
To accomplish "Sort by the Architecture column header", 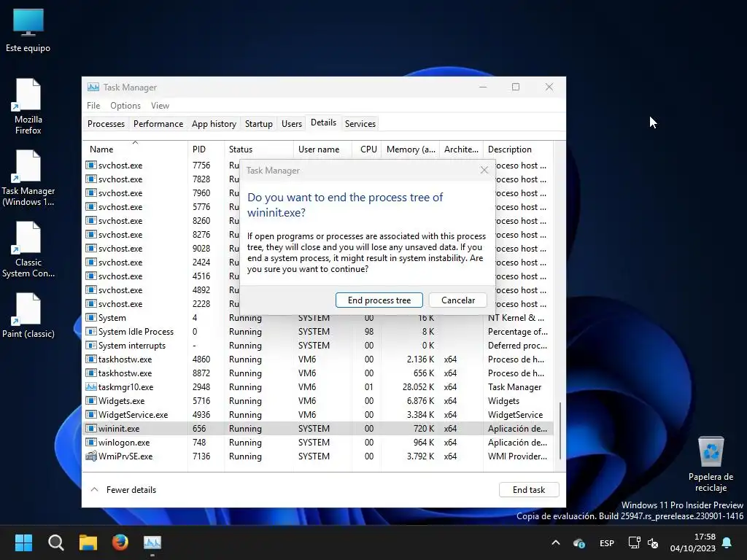I will 461,149.
